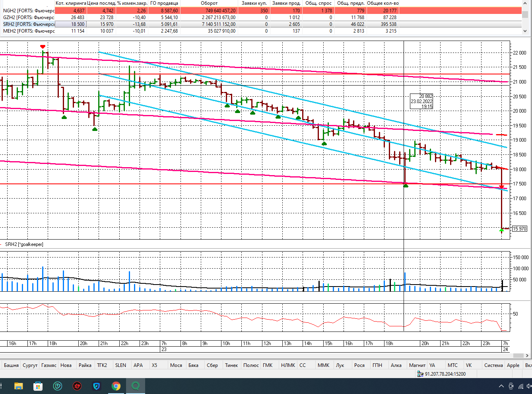This screenshot has width=532, height=394.
Task: Open File Explorer from the taskbar
Action: [x=18, y=386]
